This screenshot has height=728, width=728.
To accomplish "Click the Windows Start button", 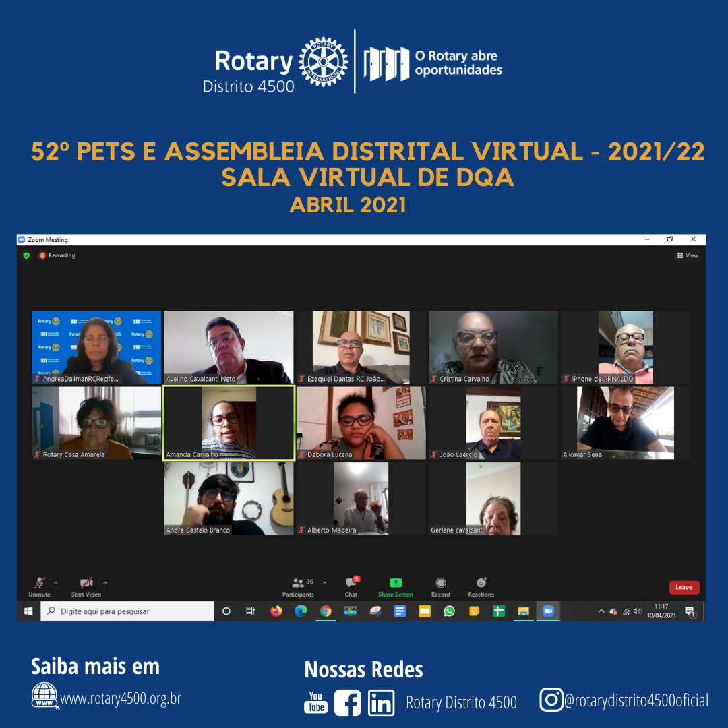I will click(x=28, y=611).
